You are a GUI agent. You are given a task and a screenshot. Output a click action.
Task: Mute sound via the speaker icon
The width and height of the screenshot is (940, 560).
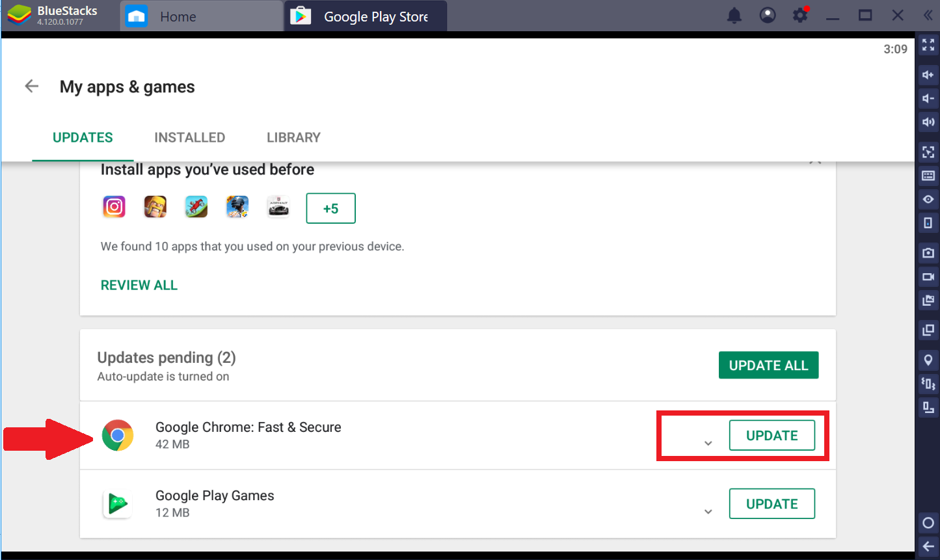(x=928, y=122)
